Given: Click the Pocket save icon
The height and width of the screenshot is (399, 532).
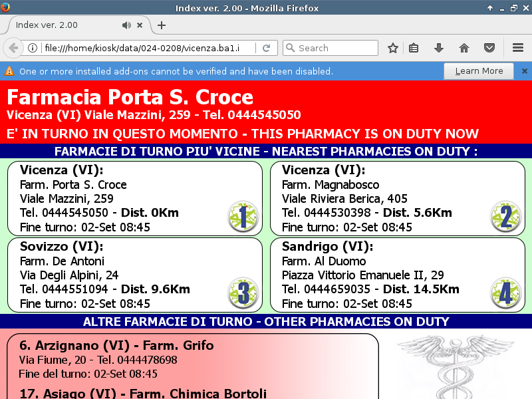Looking at the screenshot, I should coord(489,48).
